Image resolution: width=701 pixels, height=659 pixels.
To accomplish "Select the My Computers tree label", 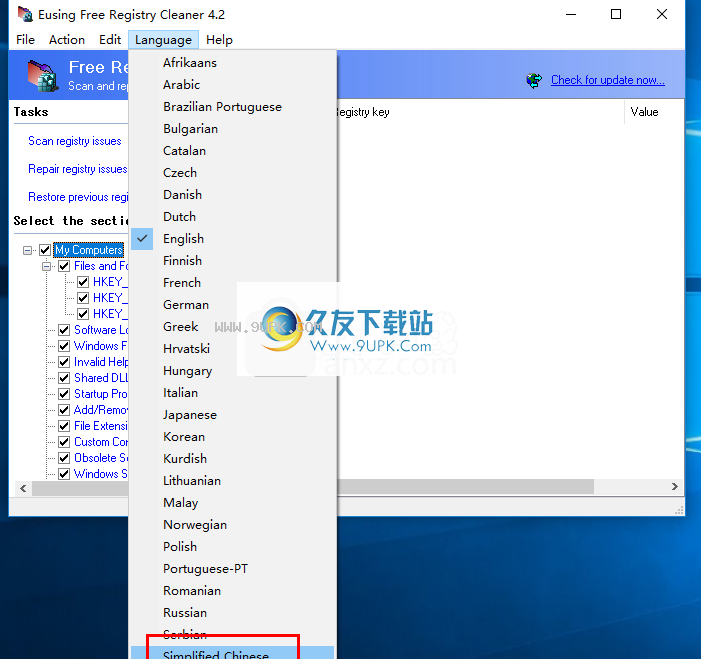I will pos(89,250).
